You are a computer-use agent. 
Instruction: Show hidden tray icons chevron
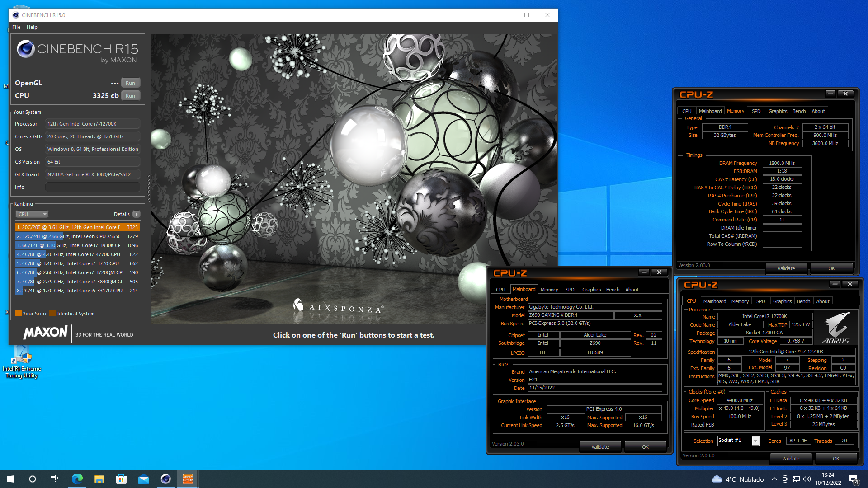(x=774, y=479)
